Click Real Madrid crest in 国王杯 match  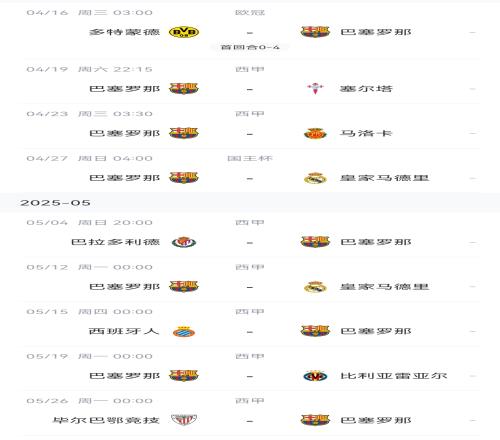click(x=315, y=178)
